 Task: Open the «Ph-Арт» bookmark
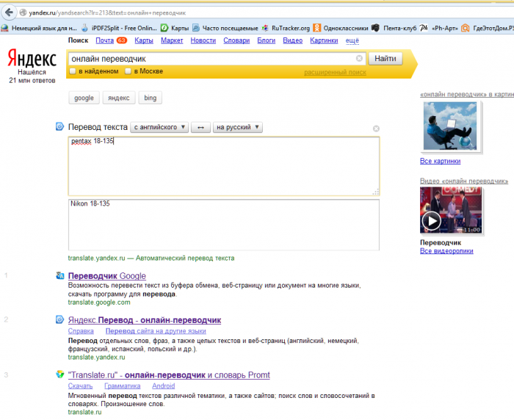tap(439, 28)
